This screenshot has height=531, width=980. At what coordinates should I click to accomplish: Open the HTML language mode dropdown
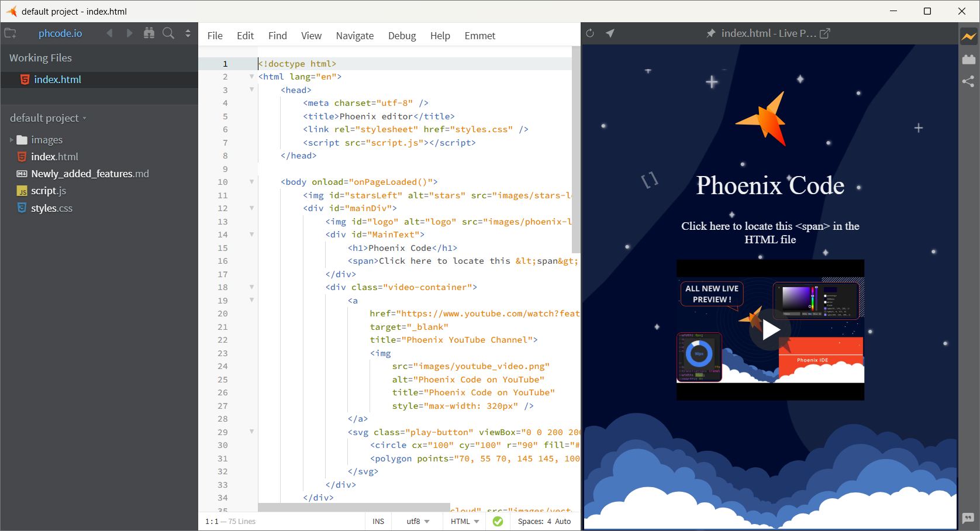[464, 521]
